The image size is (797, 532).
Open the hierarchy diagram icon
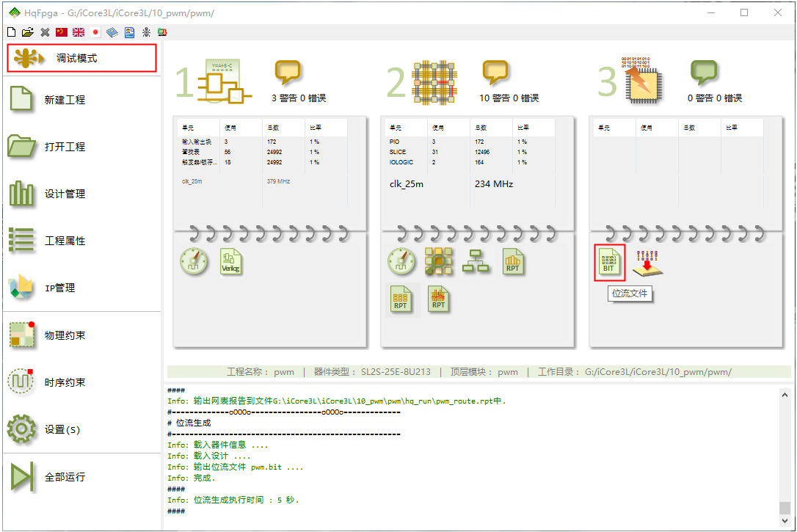tap(476, 262)
